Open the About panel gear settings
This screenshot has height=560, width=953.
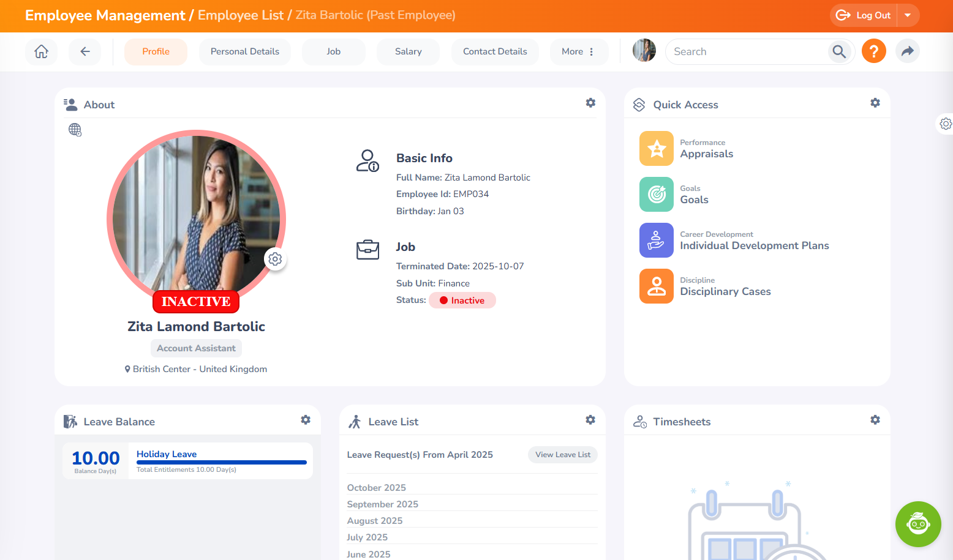coord(590,103)
